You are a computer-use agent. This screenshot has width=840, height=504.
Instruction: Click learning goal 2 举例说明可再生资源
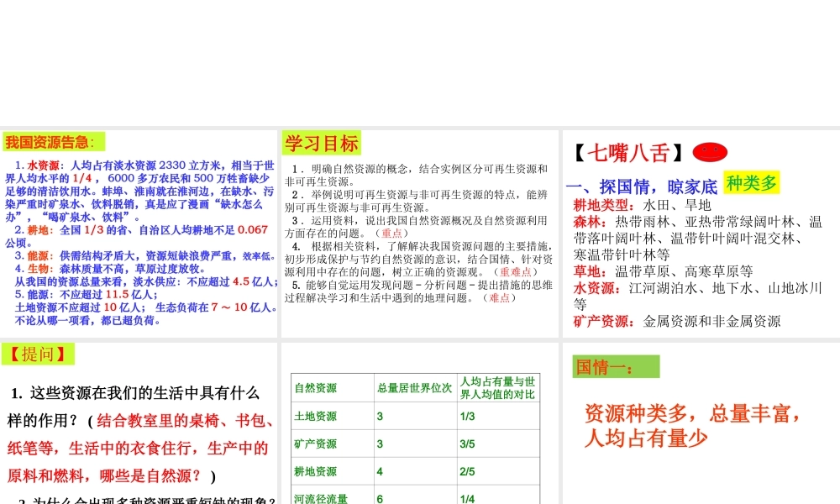(417, 201)
